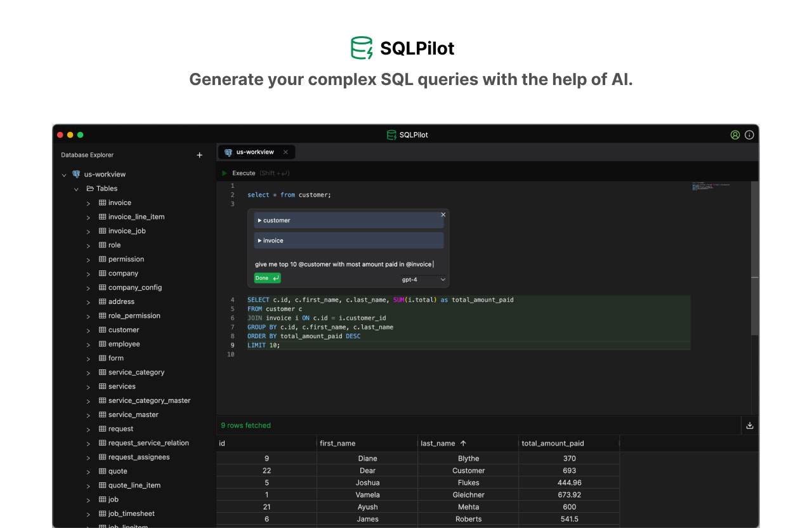The image size is (812, 528).
Task: Click the green play icon beside Execute
Action: tap(224, 173)
